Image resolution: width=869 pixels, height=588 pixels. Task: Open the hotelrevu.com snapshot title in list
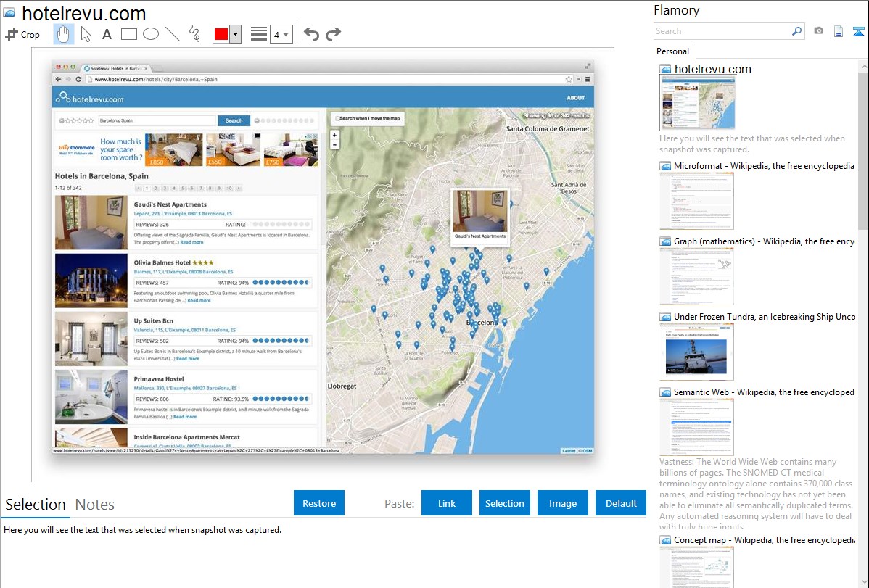[x=713, y=70]
